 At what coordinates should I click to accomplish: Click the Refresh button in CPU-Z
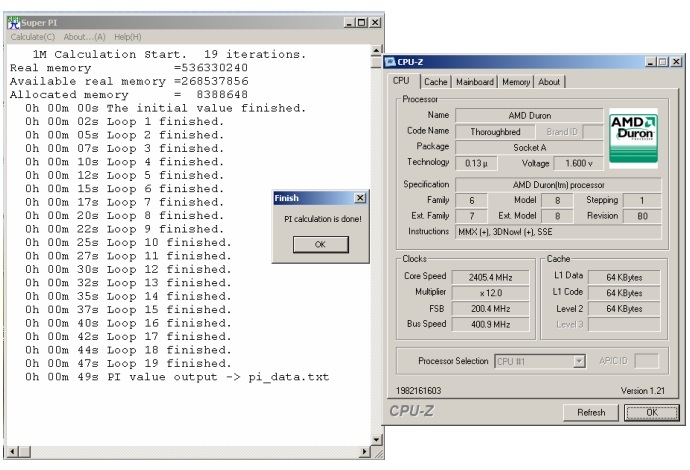(591, 412)
